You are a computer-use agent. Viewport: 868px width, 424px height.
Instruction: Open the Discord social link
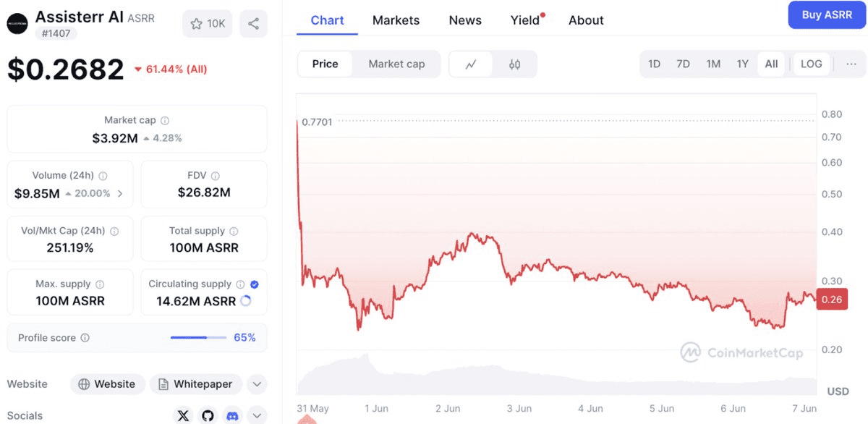click(232, 415)
